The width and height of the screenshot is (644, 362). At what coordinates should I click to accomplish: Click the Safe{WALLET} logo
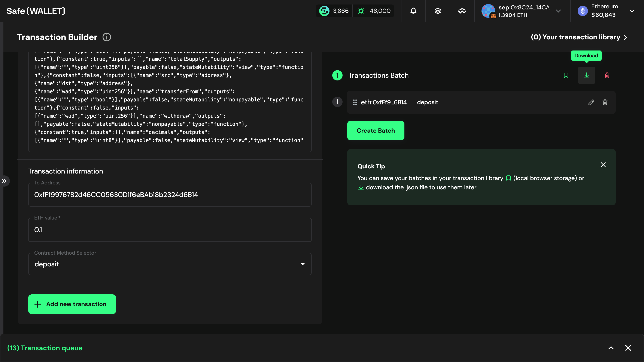coord(36,11)
